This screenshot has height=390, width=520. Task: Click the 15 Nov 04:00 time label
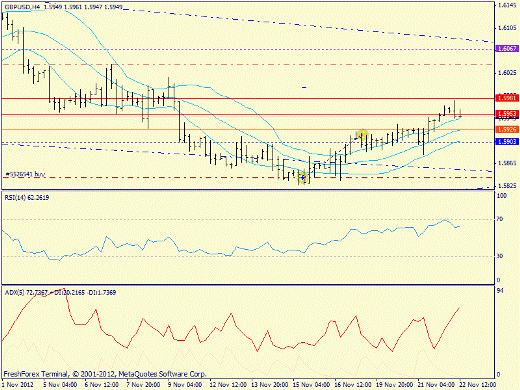coord(311,385)
